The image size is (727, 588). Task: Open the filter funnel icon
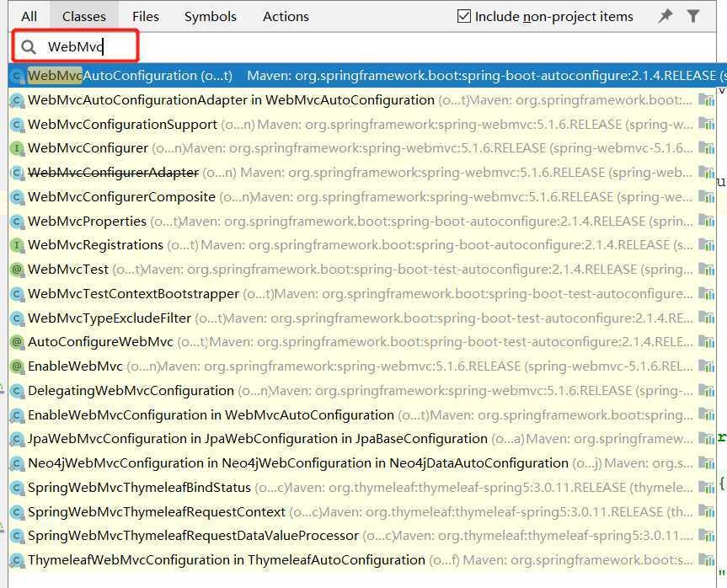coord(693,16)
